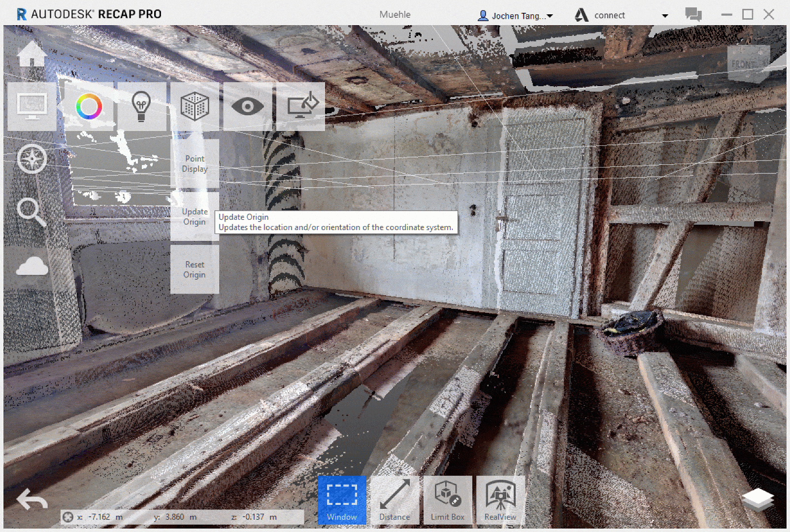
Task: Maximize the ReCap Pro window
Action: [x=748, y=14]
